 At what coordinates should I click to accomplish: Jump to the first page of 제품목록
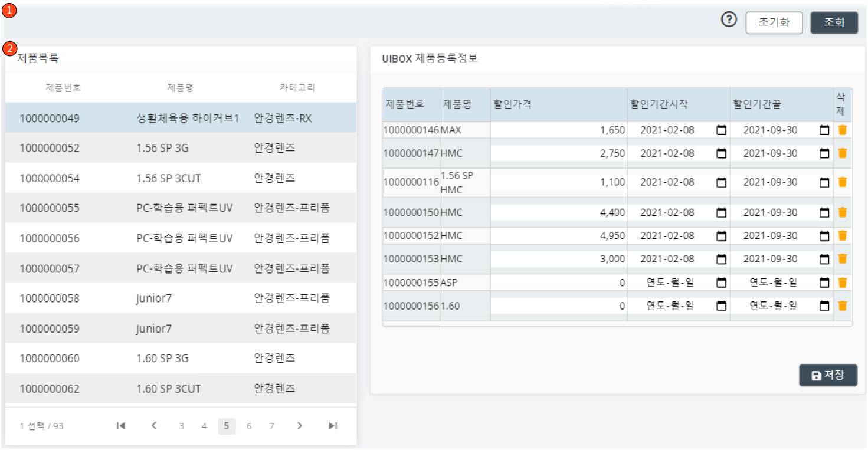coord(121,425)
